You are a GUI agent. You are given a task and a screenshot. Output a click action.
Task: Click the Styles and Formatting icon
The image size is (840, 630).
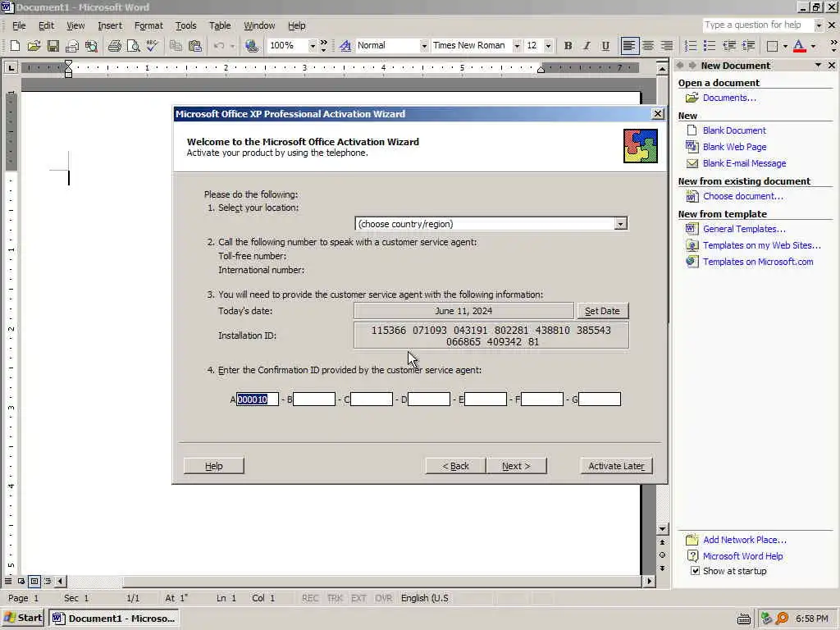click(345, 46)
